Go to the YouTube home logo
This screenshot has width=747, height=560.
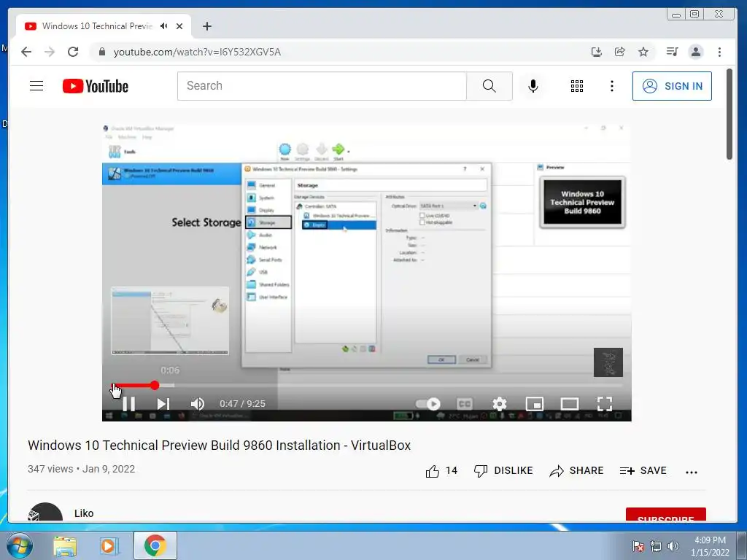pos(96,86)
